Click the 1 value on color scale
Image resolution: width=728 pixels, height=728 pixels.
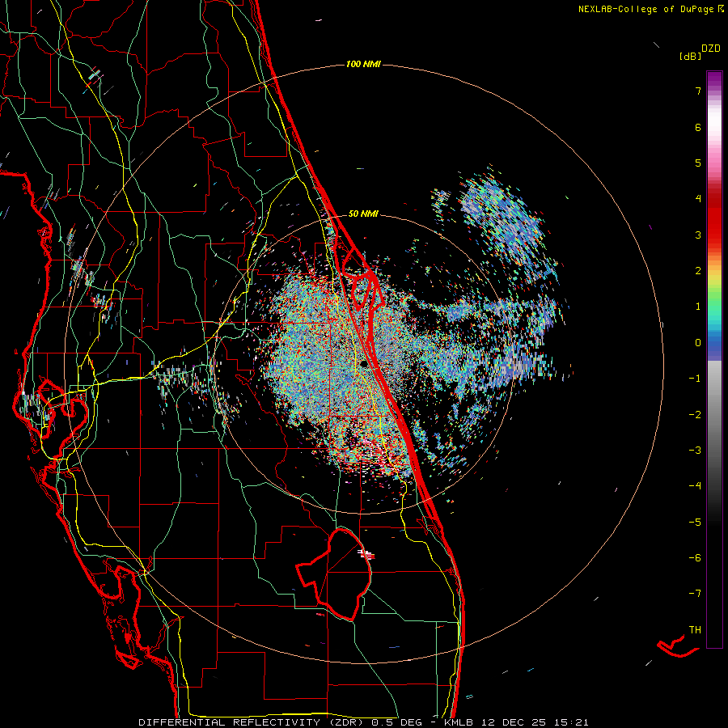tap(698, 307)
